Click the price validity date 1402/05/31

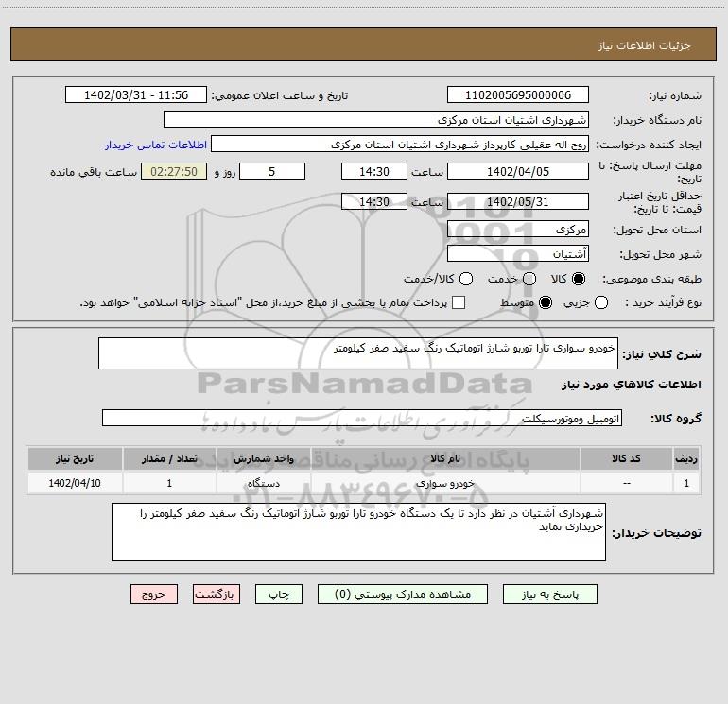click(x=518, y=201)
